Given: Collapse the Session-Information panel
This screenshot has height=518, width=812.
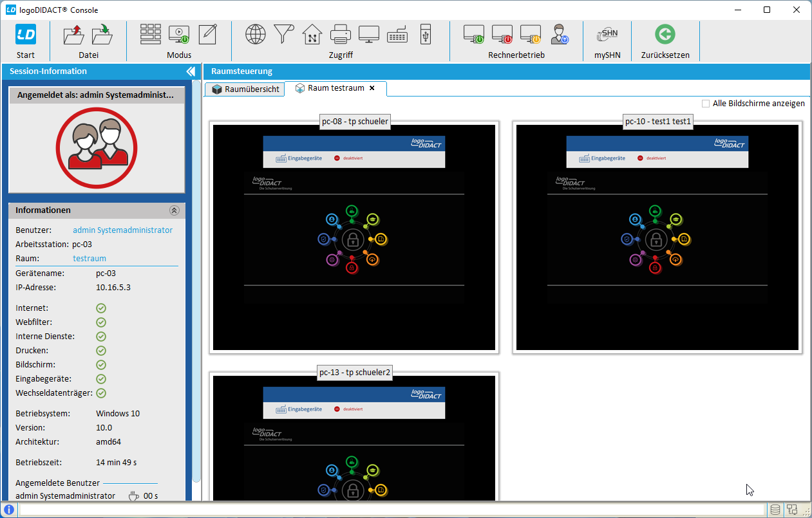Looking at the screenshot, I should point(191,71).
